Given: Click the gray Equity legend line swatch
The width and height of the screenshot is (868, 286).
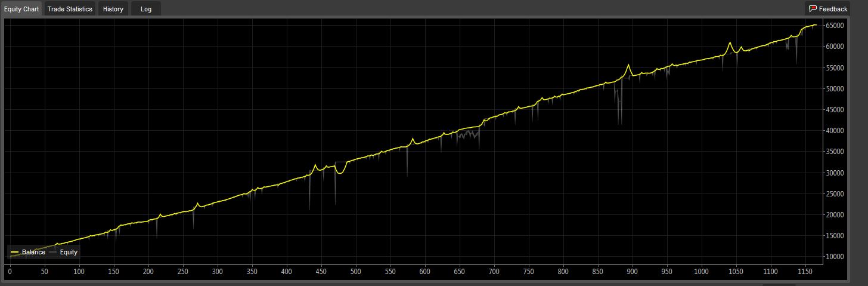Looking at the screenshot, I should tap(53, 253).
